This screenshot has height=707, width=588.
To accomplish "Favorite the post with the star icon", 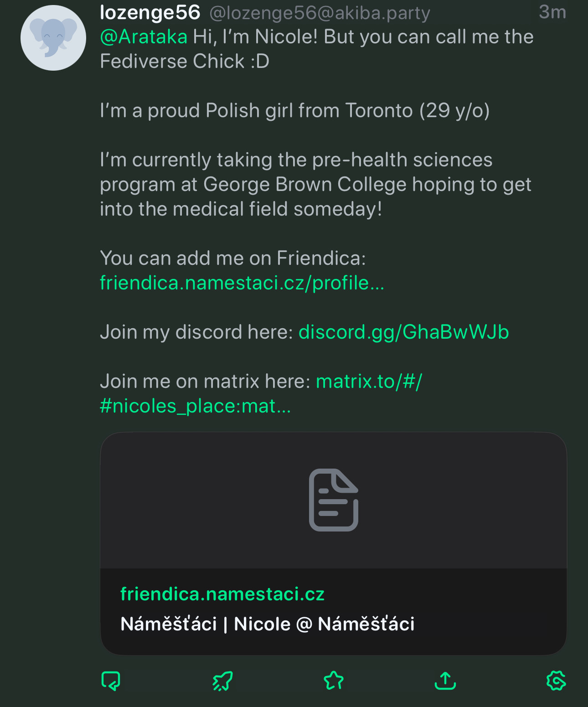I will pos(334,681).
